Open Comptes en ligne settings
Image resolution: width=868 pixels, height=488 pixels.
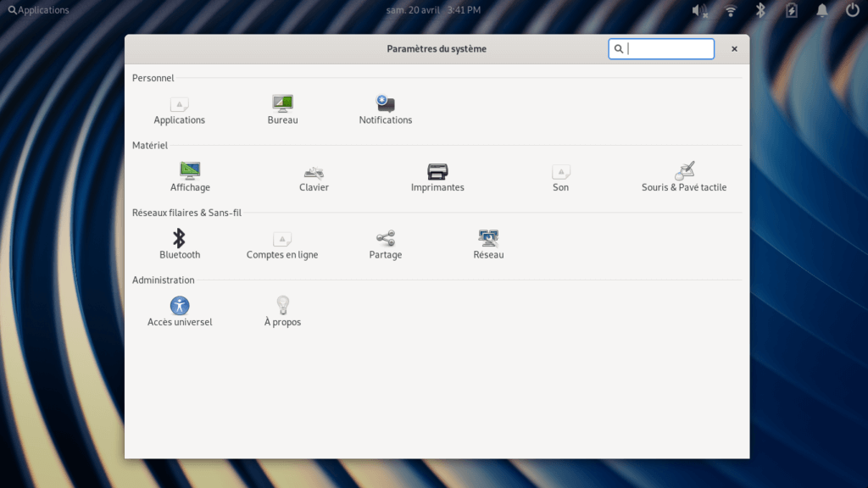(282, 245)
